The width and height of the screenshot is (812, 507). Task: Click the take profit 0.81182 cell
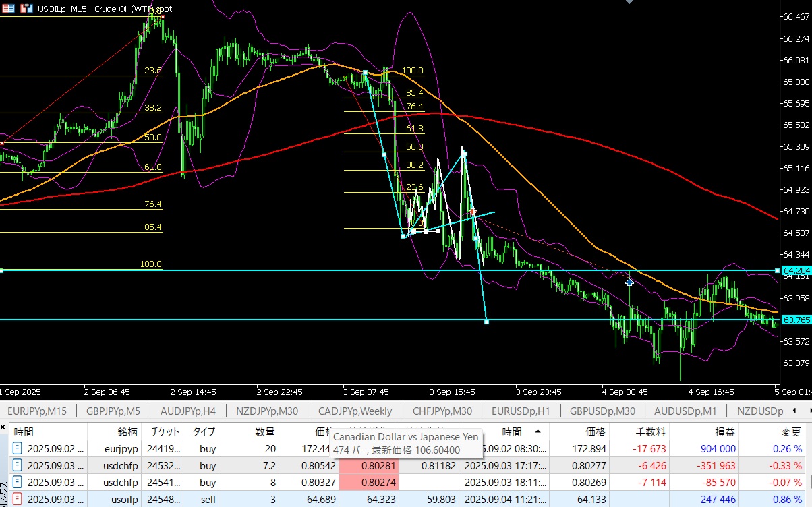429,465
